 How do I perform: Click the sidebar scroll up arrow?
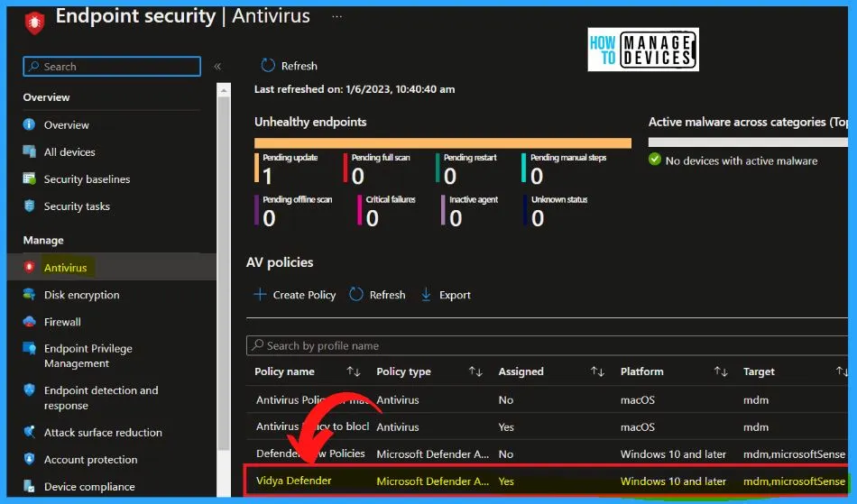tap(224, 90)
